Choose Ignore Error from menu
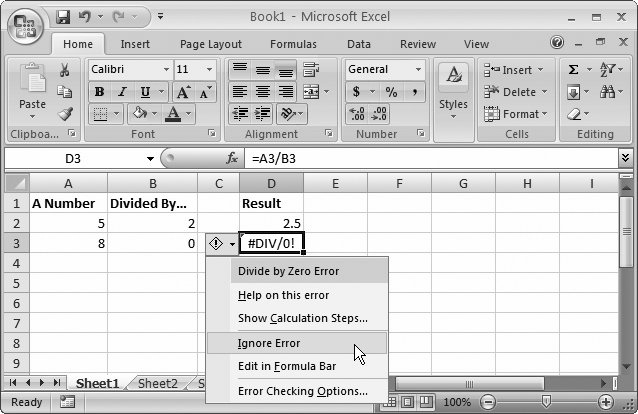This screenshot has height=414, width=638. click(x=297, y=343)
